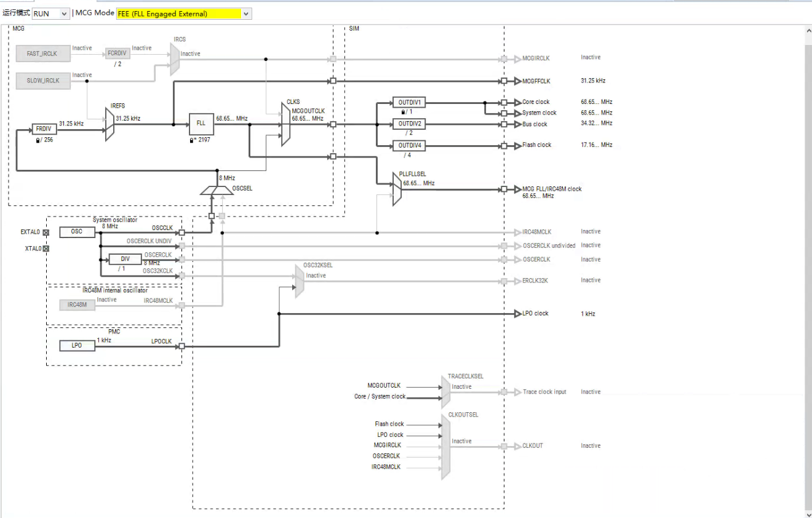Click the Bus clock output arrow

tap(517, 124)
